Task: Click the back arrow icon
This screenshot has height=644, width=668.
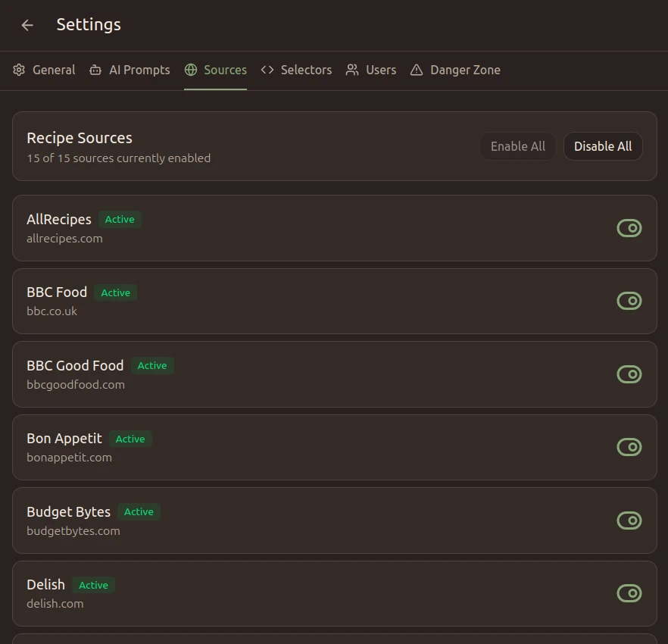Action: [x=27, y=25]
